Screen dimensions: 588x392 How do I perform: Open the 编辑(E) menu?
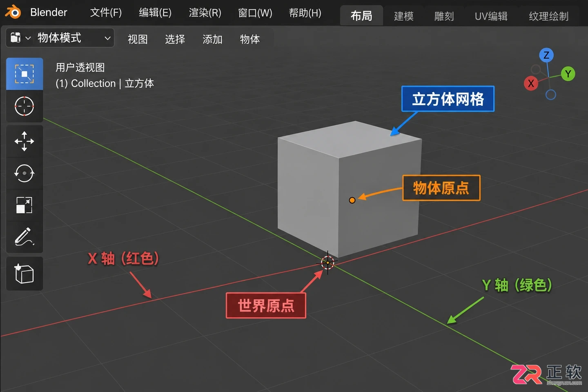click(x=155, y=13)
